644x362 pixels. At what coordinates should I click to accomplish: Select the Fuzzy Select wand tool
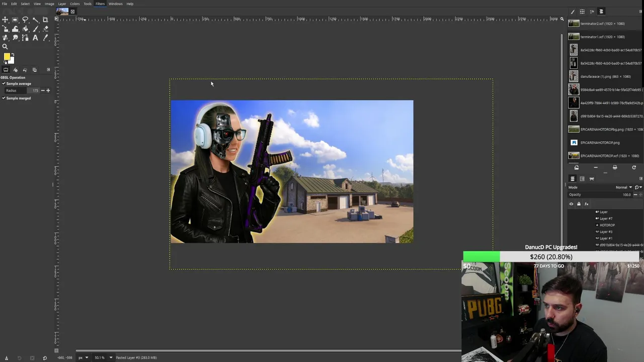(x=35, y=20)
